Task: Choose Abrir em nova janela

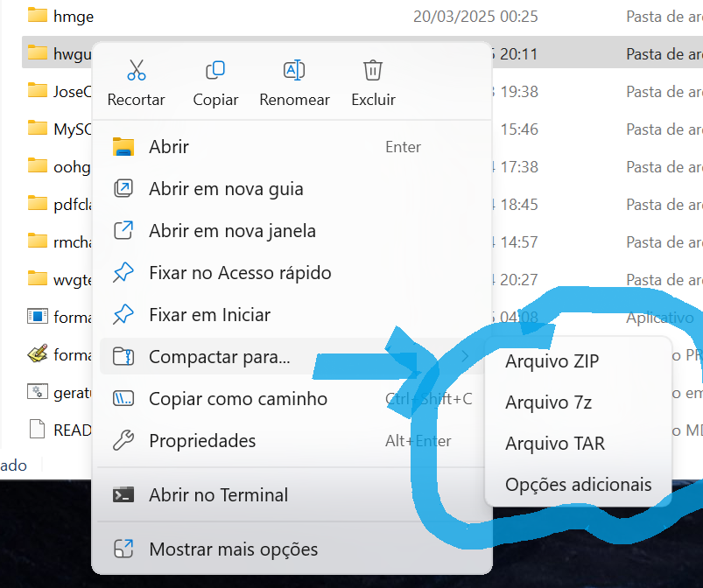Action: [x=292, y=231]
